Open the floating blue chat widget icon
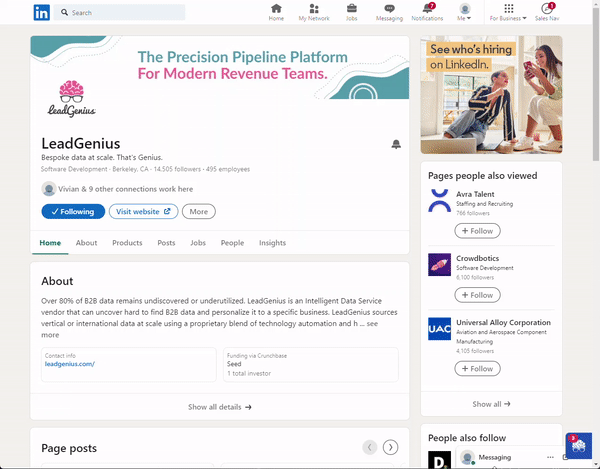The width and height of the screenshot is (600, 469). coord(579,446)
